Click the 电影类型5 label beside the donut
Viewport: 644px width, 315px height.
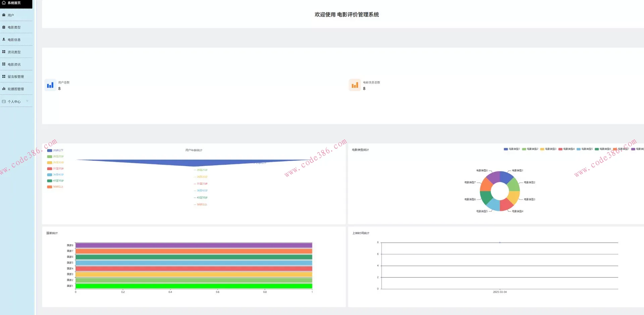coord(482,211)
